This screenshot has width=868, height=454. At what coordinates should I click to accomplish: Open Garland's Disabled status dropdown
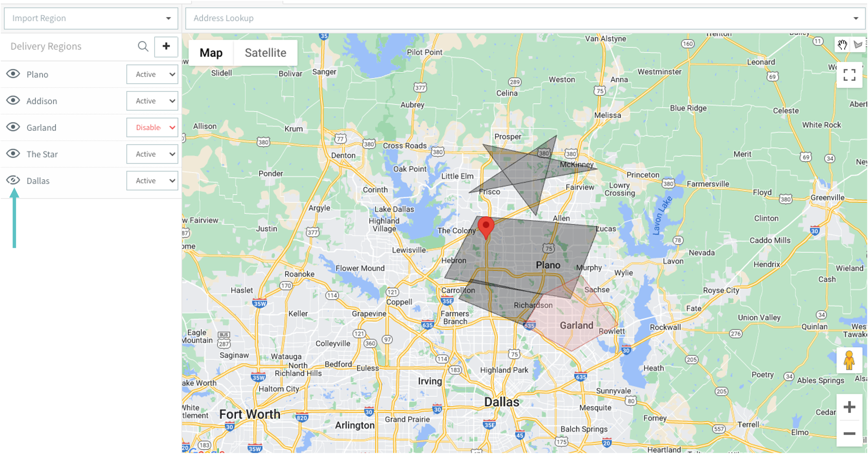pos(152,128)
